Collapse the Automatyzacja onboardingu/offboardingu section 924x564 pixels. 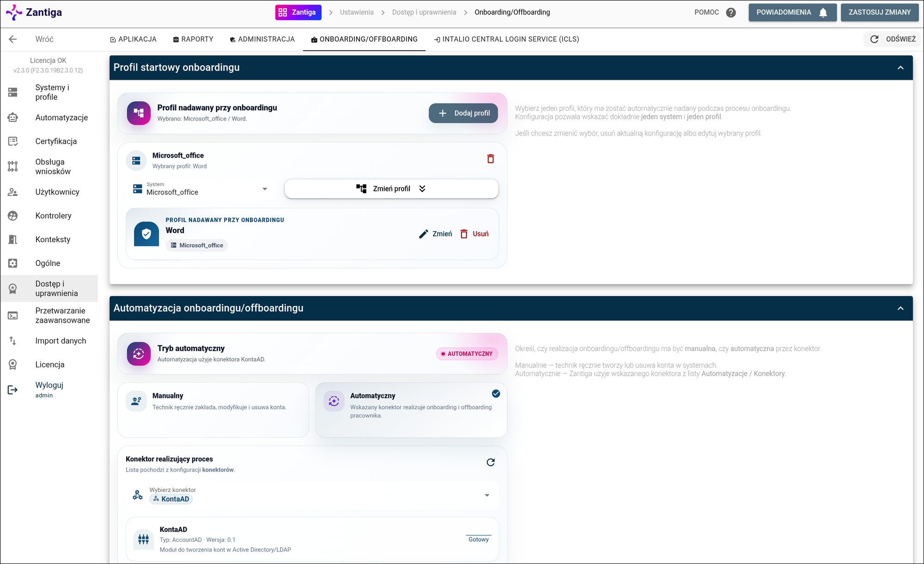pyautogui.click(x=900, y=308)
